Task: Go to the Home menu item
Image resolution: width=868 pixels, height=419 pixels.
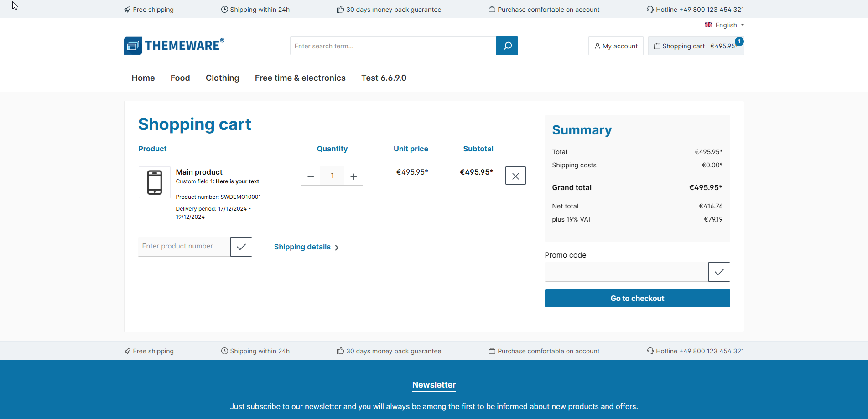Action: pyautogui.click(x=143, y=78)
